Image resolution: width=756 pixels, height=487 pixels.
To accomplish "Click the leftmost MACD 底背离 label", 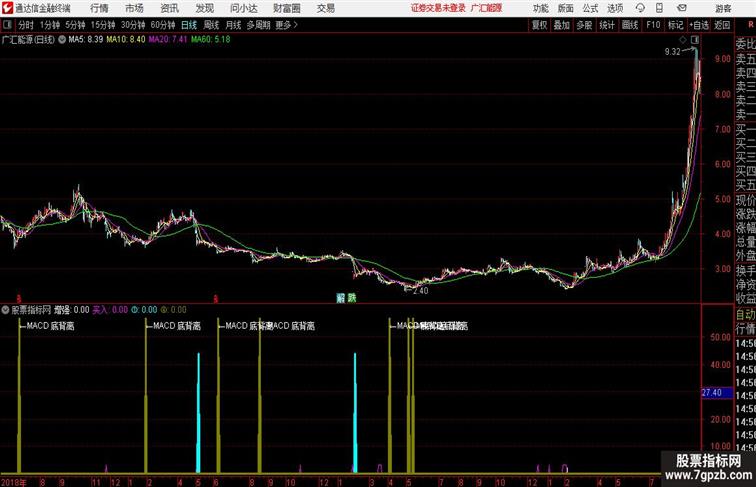I will click(x=50, y=326).
